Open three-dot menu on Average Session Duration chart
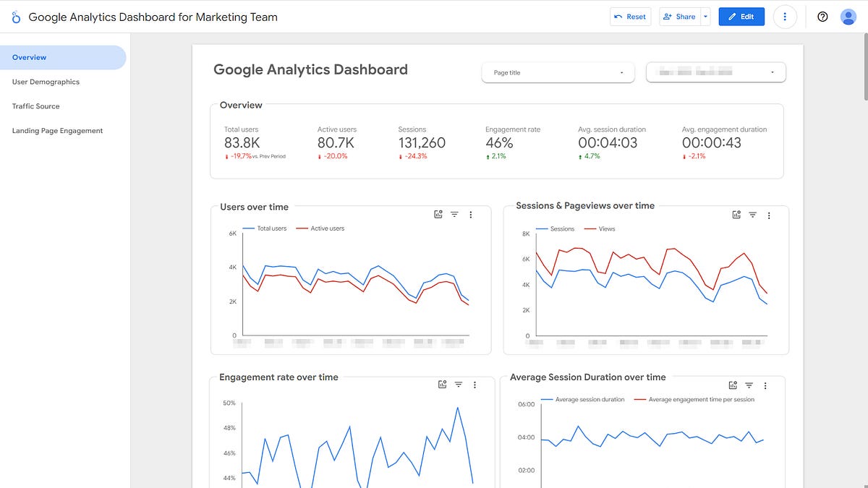The image size is (868, 488). (x=765, y=386)
